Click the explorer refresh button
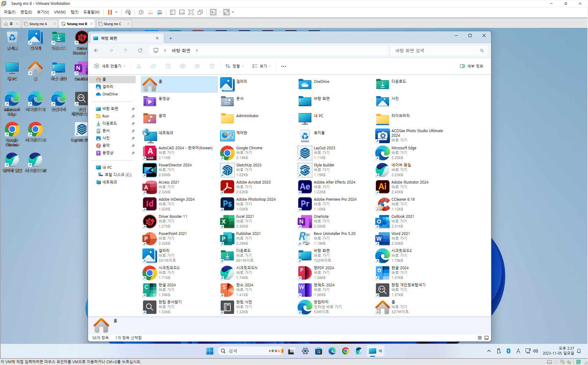 (x=140, y=50)
